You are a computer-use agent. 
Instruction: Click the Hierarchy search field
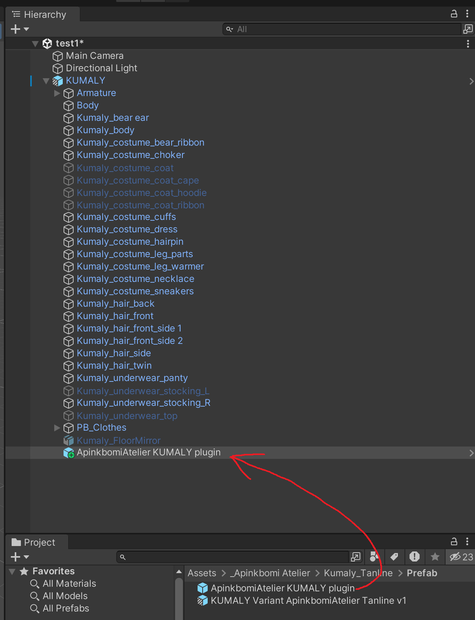[342, 29]
